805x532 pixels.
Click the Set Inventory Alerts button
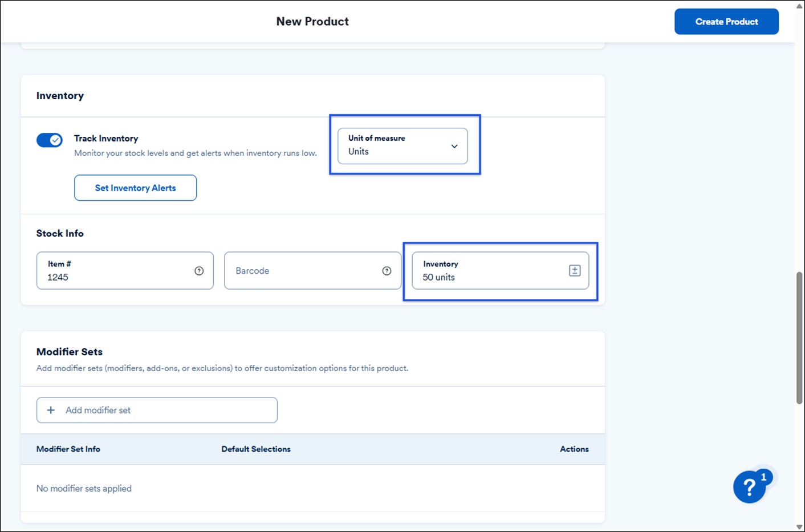tap(135, 188)
